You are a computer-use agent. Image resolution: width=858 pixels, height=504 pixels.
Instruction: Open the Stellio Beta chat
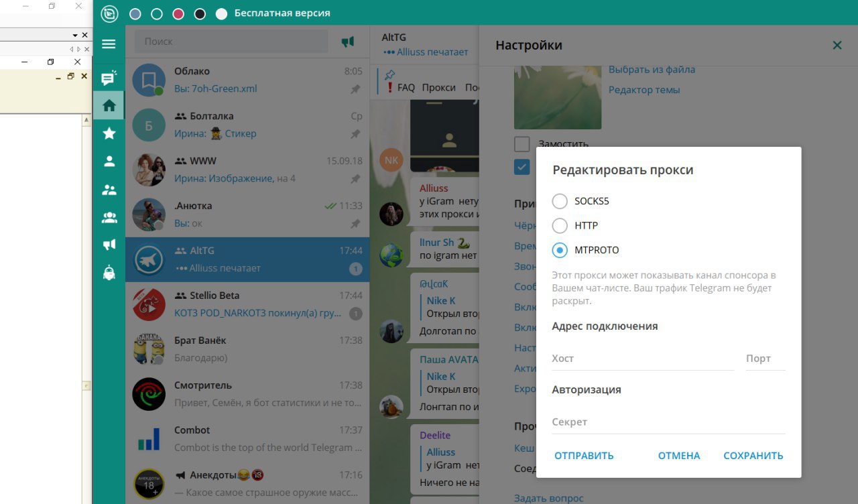247,304
